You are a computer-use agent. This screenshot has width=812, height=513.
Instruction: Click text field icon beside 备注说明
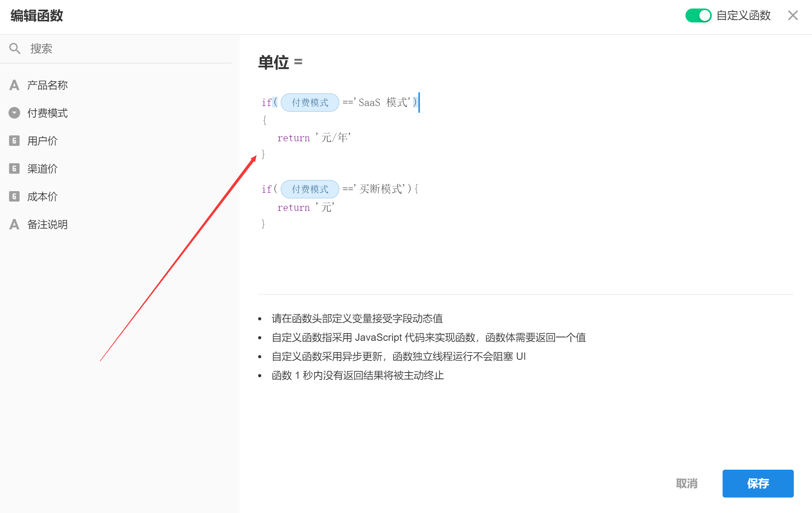14,224
